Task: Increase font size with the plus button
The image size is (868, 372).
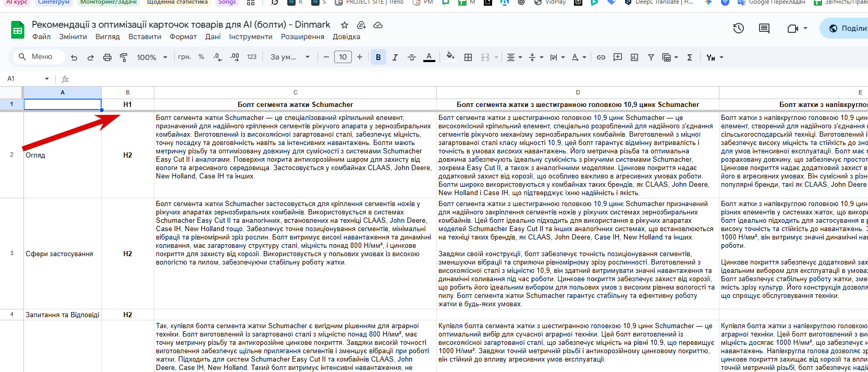Action: pos(360,57)
